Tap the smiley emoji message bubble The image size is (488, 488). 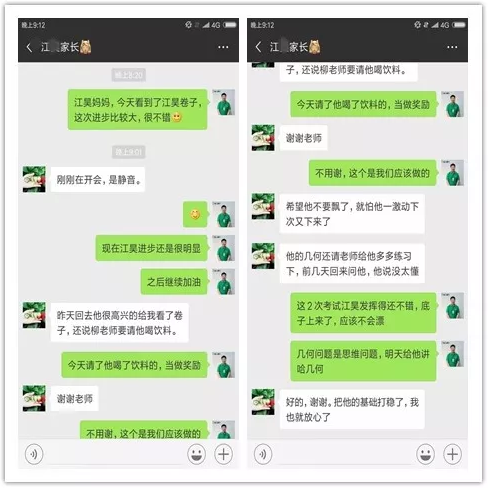point(196,214)
